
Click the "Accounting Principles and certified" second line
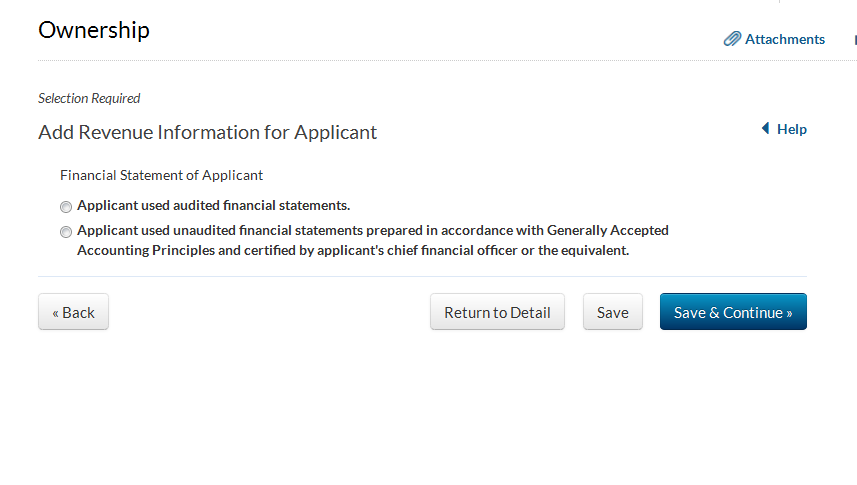pos(352,250)
